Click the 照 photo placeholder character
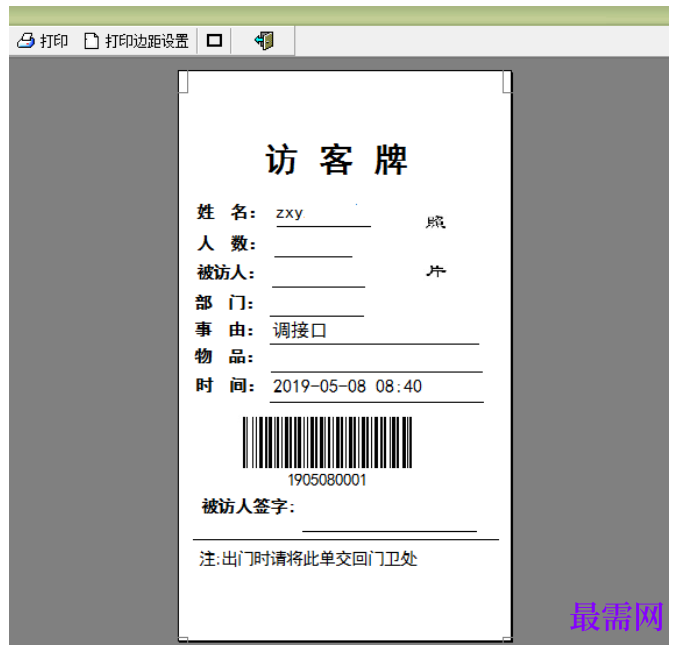 point(435,222)
